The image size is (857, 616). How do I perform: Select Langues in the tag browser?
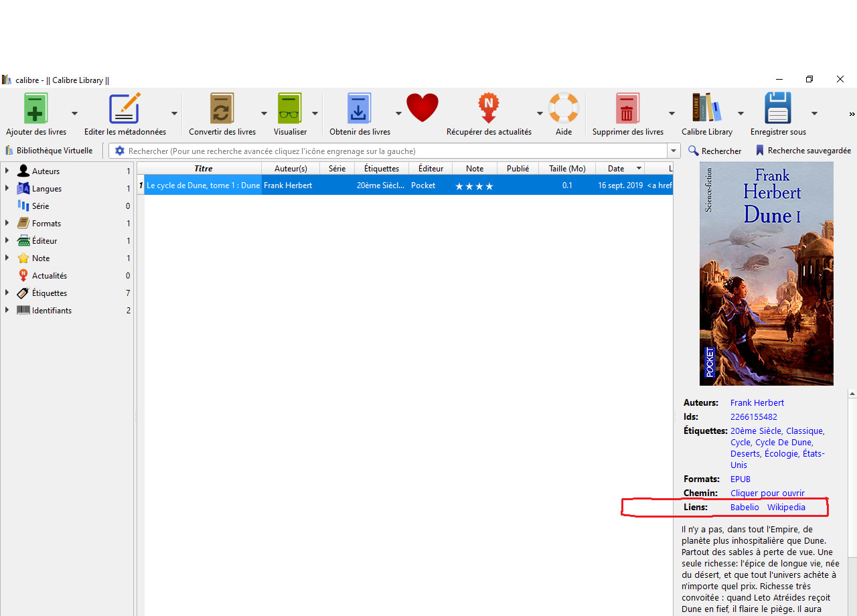click(47, 189)
